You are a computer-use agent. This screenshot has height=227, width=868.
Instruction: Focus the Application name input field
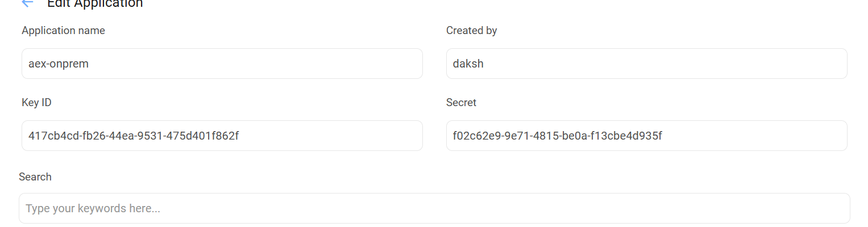click(222, 64)
